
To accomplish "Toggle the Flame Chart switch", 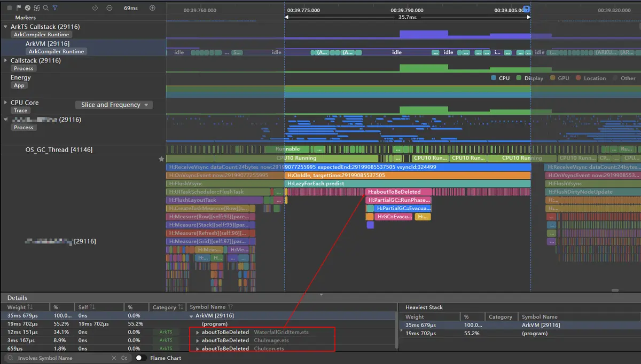I will 141,358.
